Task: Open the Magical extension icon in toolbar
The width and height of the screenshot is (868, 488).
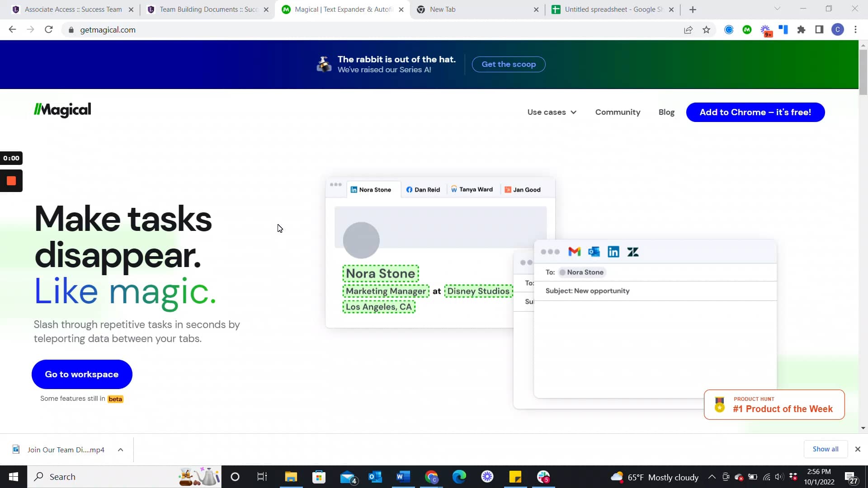Action: click(747, 29)
